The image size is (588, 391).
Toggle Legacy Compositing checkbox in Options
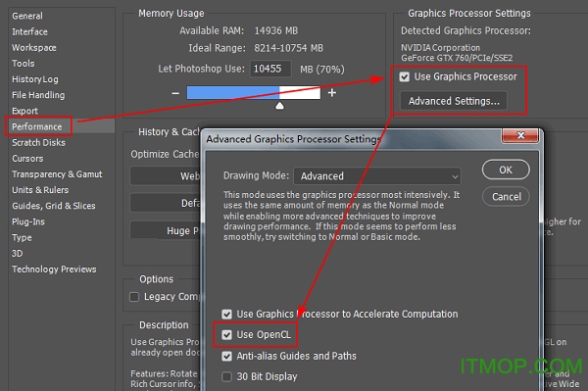coord(134,297)
